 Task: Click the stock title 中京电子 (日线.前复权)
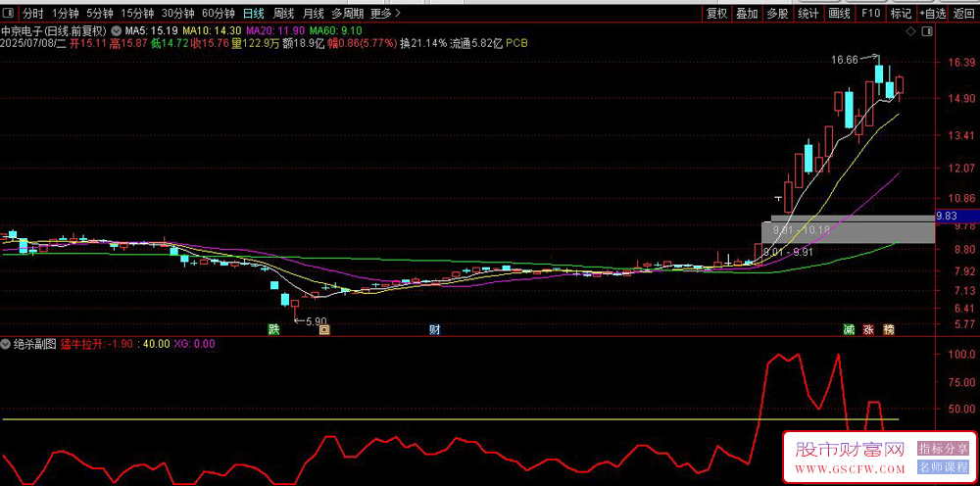tap(55, 30)
